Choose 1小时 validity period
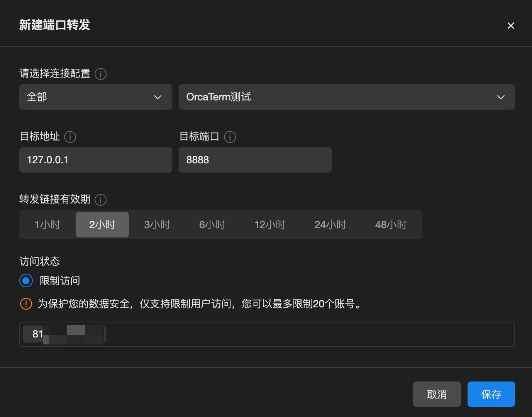 [47, 225]
